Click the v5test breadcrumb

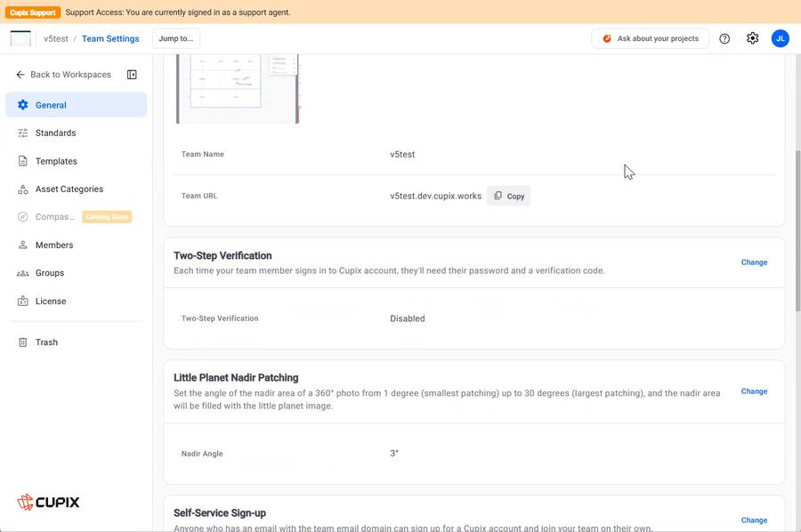coord(56,38)
